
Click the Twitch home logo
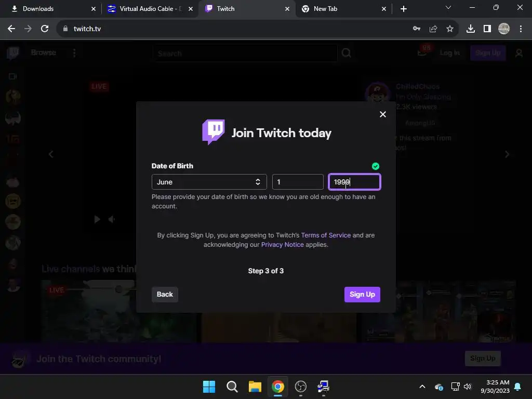[x=13, y=53]
